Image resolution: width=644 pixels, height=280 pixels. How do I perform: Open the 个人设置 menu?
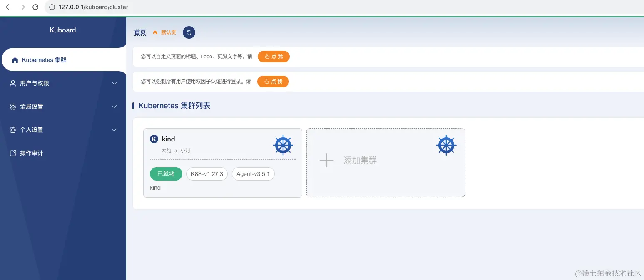63,130
